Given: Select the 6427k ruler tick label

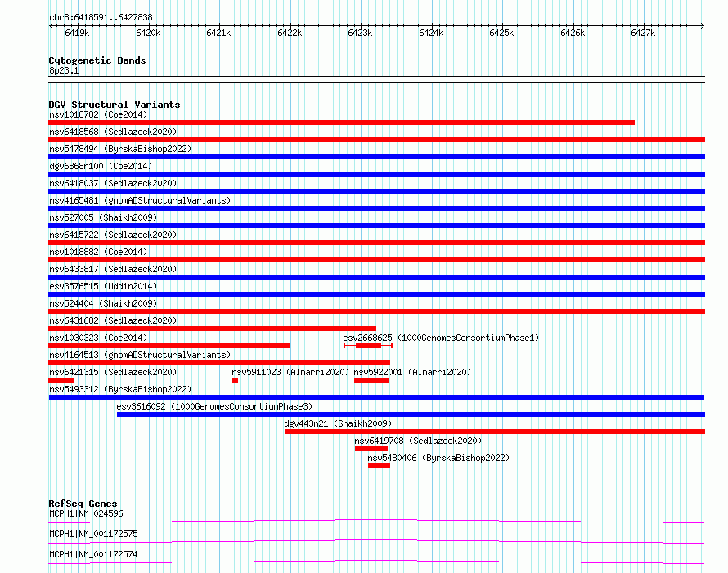Looking at the screenshot, I should tap(643, 33).
